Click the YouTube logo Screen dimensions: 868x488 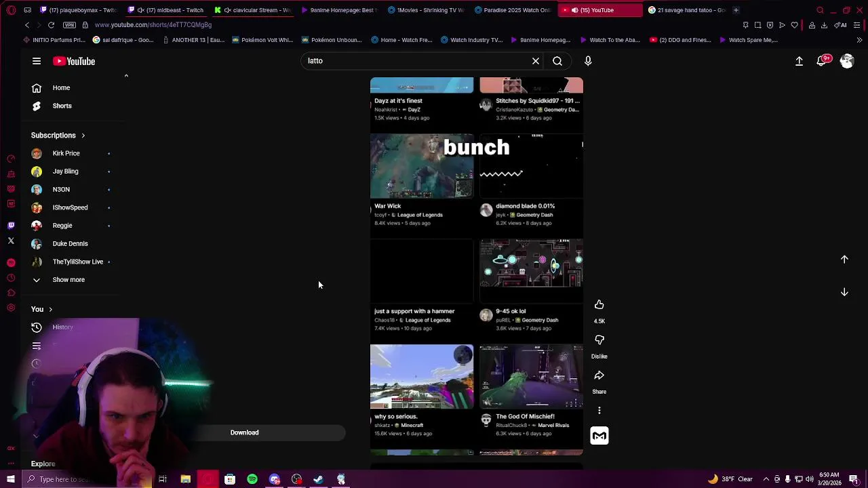[74, 61]
